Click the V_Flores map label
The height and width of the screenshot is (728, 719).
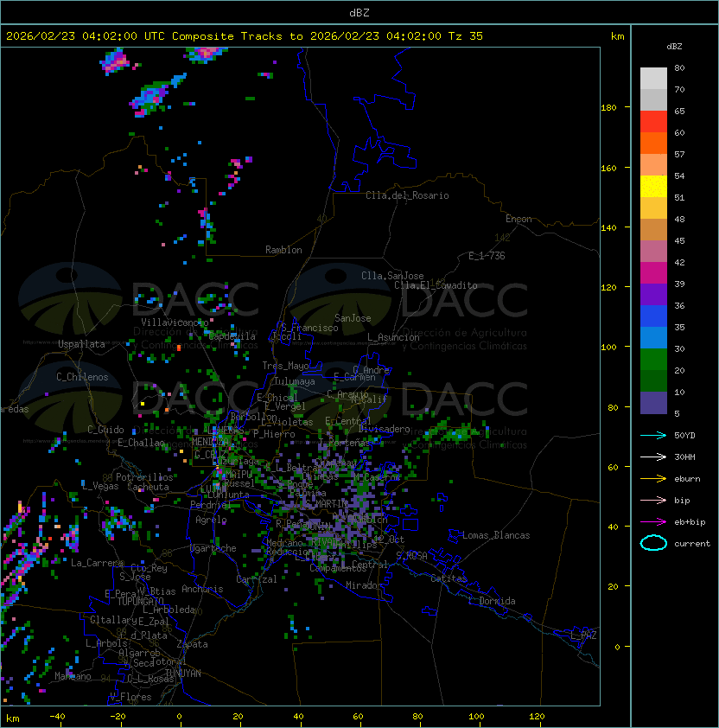[130, 697]
